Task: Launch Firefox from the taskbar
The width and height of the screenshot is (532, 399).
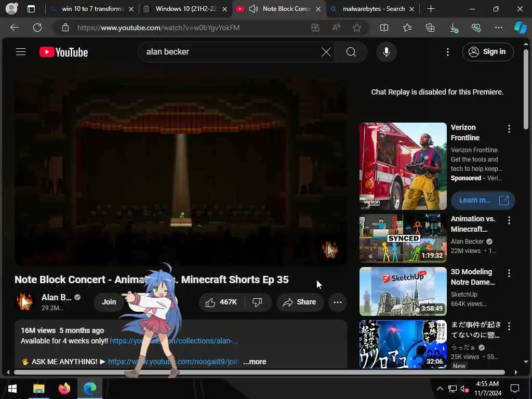Action: tap(64, 389)
